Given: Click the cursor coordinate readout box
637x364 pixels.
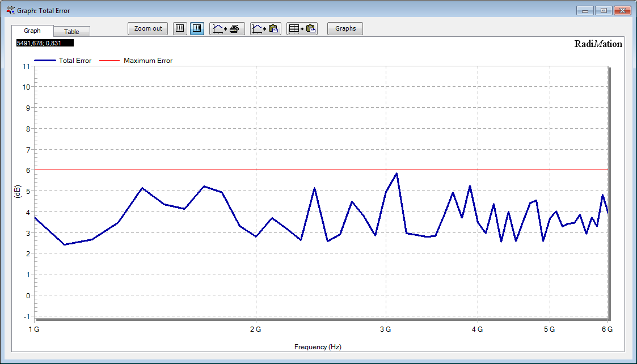Looking at the screenshot, I should [45, 43].
